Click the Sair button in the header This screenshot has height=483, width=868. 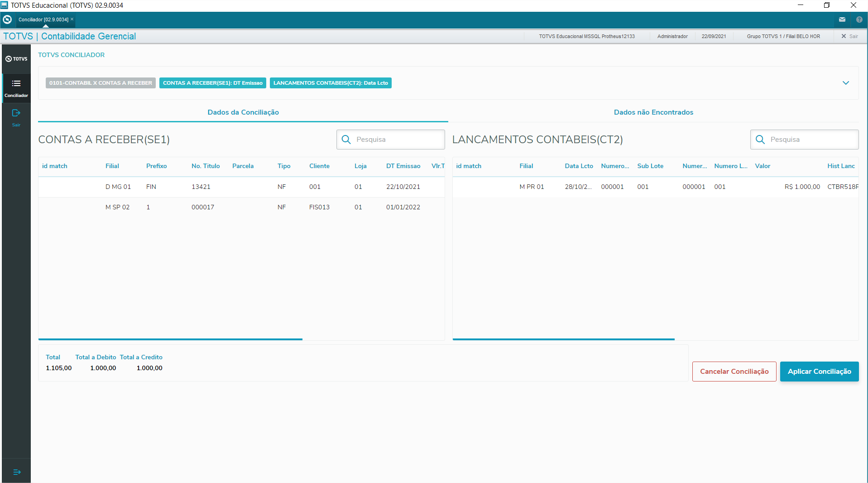(x=850, y=36)
